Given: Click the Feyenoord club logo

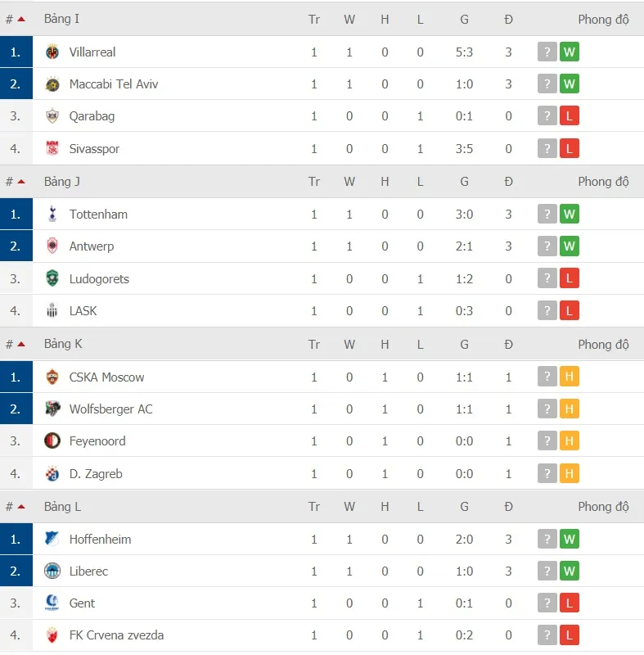Looking at the screenshot, I should 53,440.
